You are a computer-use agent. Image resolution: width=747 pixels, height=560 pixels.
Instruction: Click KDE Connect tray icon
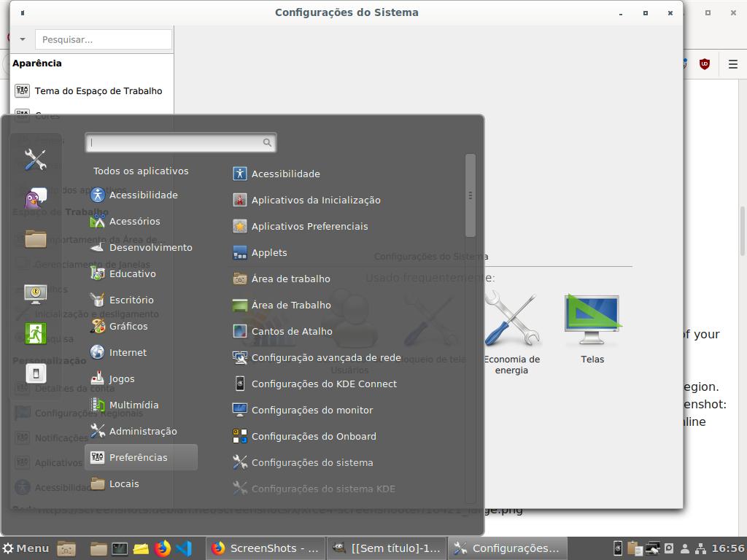pos(617,548)
